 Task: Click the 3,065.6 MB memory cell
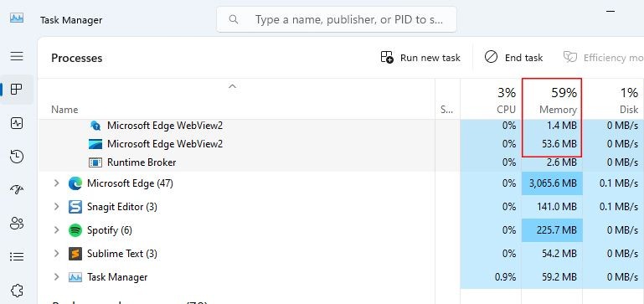[552, 183]
